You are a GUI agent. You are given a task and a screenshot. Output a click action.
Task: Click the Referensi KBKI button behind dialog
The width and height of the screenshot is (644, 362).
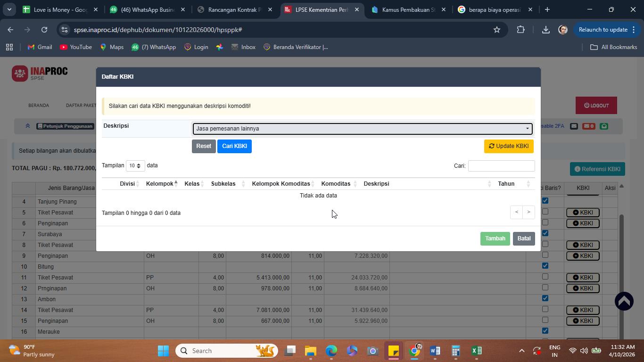pos(597,169)
